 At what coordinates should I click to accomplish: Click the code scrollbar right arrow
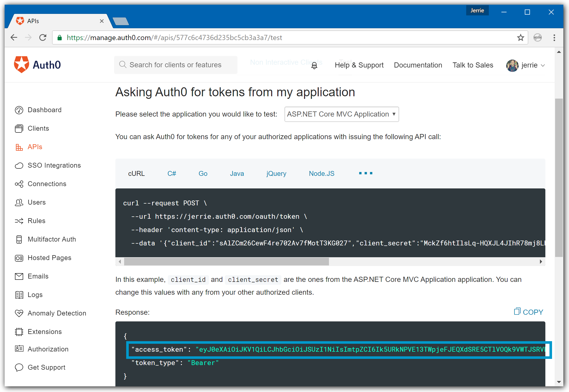541,262
